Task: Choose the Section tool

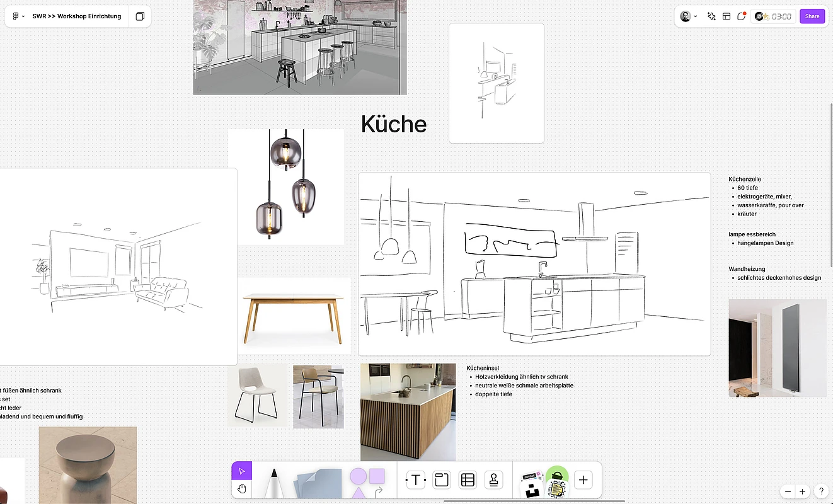Action: pyautogui.click(x=442, y=480)
